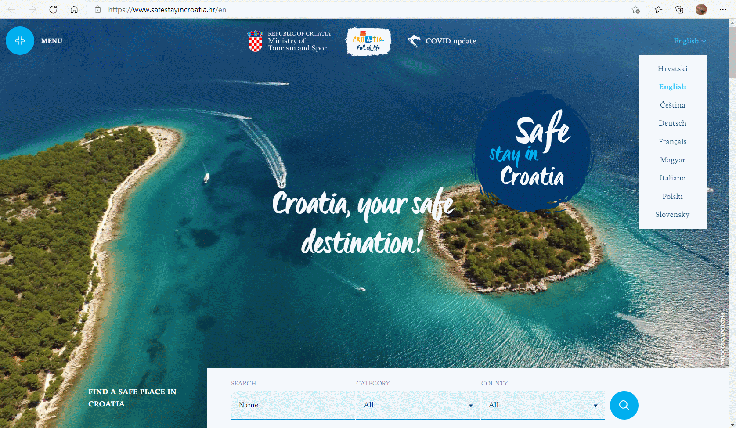Open the Favorites list icon

tap(658, 9)
